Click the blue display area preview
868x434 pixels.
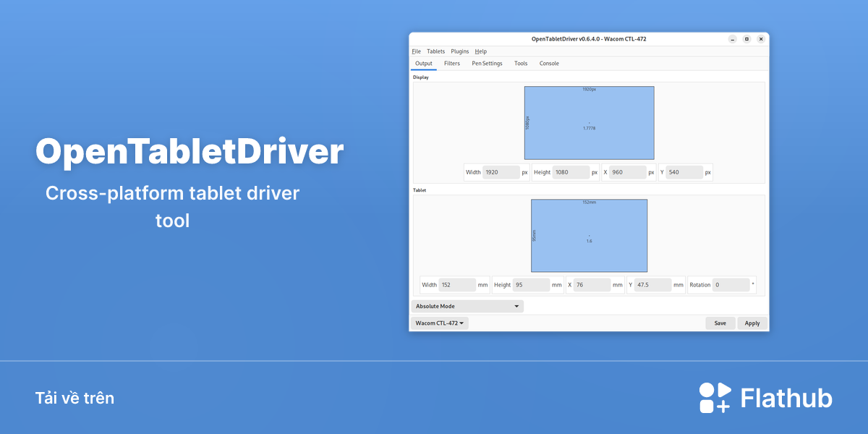pyautogui.click(x=590, y=123)
